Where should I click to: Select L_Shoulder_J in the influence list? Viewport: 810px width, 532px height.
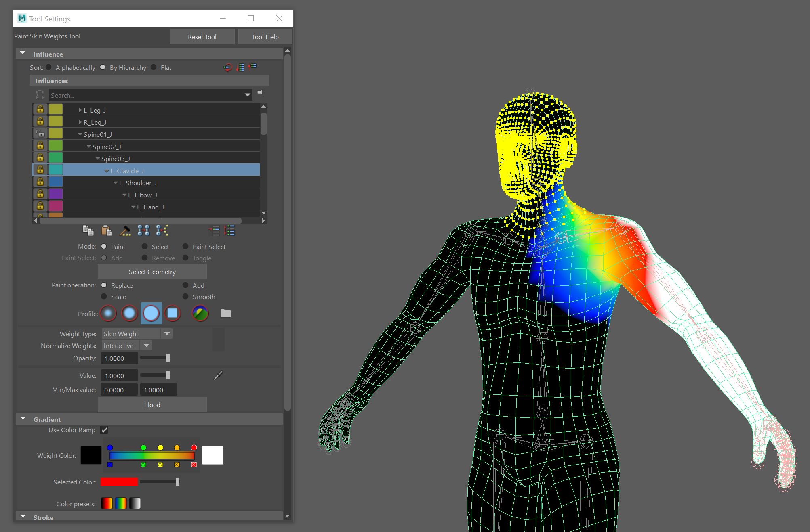(138, 183)
